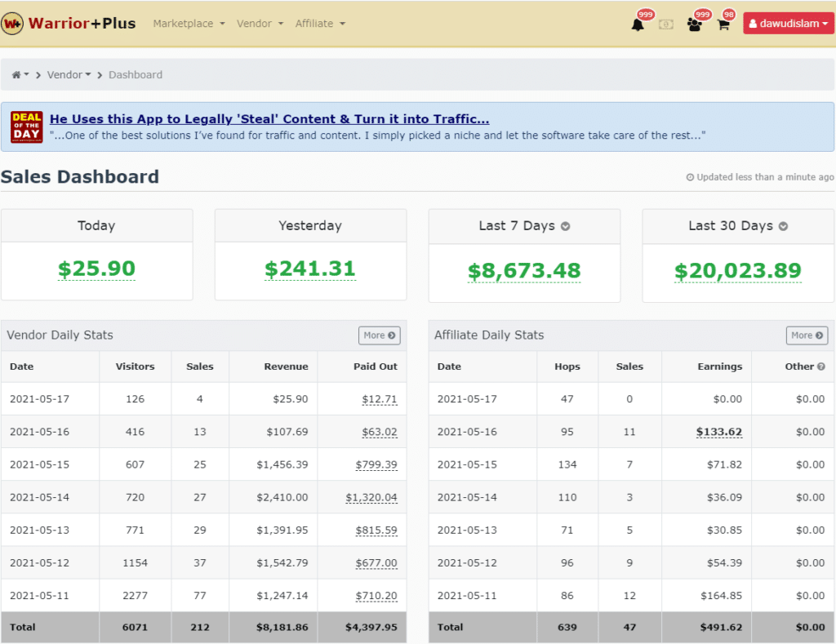The image size is (836, 644).
Task: Click the money bill icon in header
Action: point(666,24)
